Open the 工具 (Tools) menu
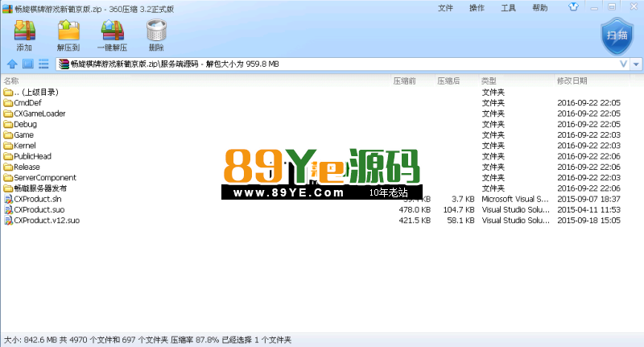 click(508, 8)
